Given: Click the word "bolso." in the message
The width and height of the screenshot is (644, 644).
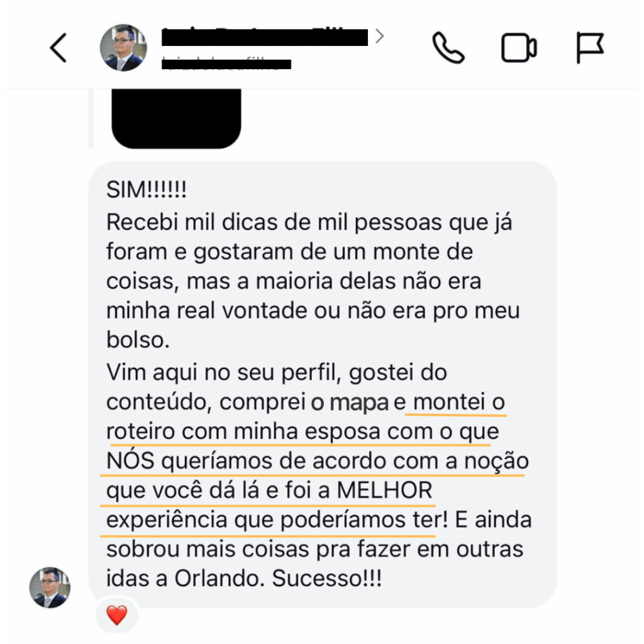Looking at the screenshot, I should (x=138, y=340).
